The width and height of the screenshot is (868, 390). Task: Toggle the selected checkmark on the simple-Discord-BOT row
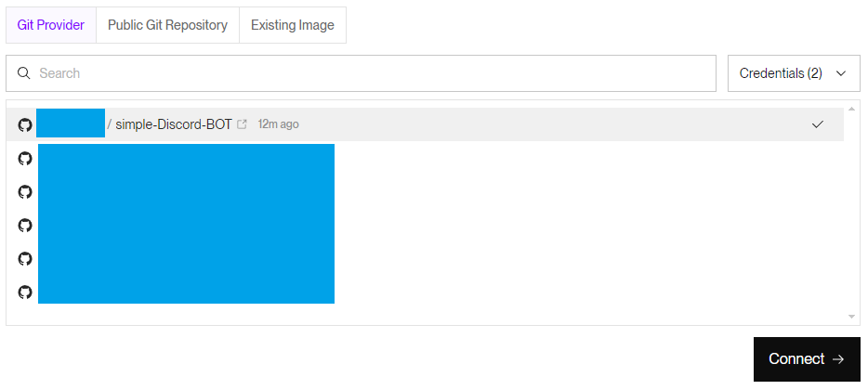(818, 124)
